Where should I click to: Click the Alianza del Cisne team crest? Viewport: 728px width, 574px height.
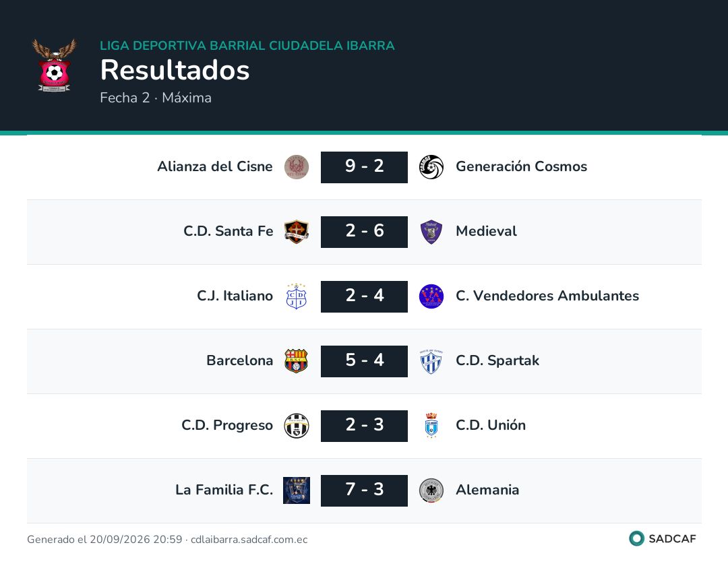[296, 167]
